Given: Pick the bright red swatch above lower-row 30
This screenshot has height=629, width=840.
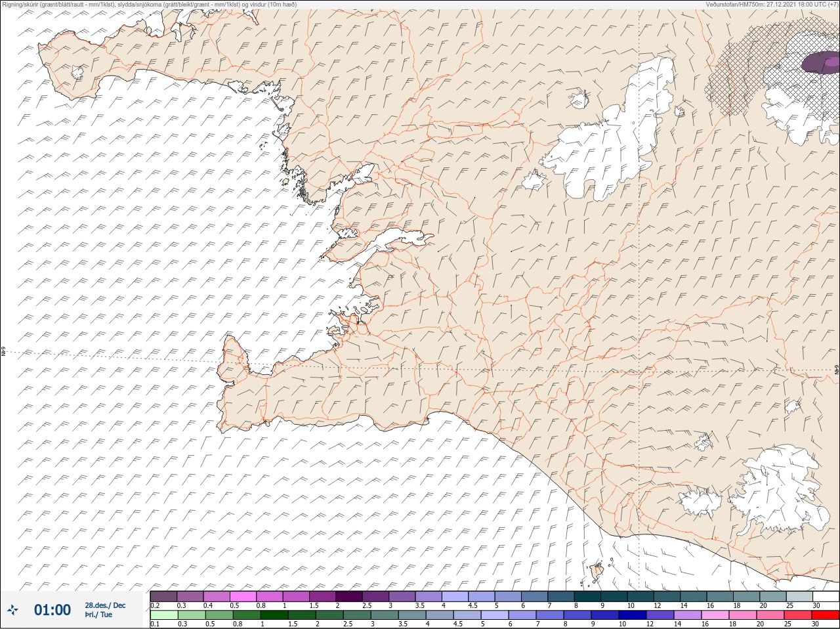Looking at the screenshot, I should tap(825, 615).
